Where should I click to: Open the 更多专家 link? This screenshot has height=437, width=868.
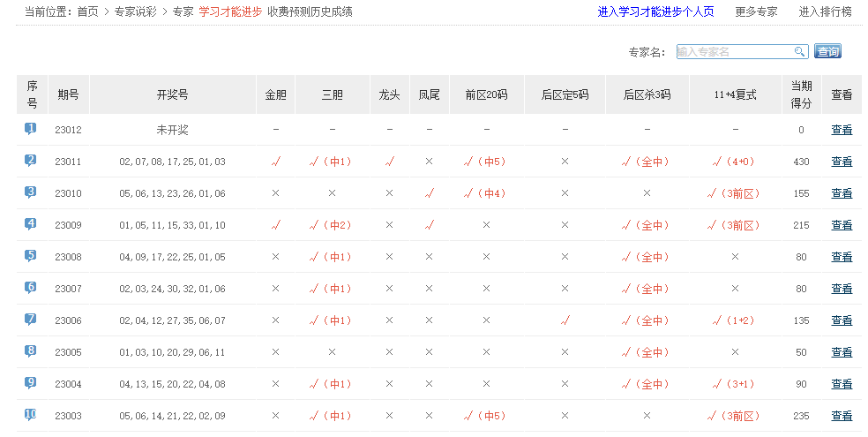point(756,11)
